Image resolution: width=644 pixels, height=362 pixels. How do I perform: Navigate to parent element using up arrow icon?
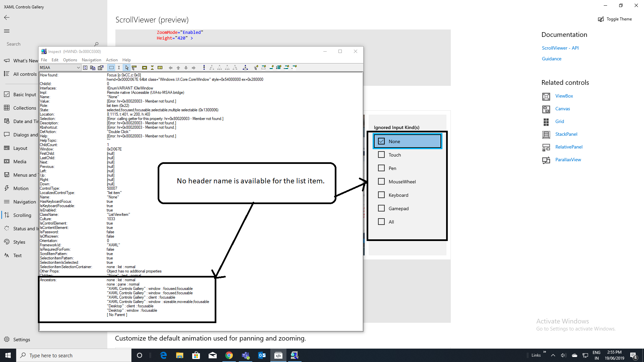(x=178, y=67)
